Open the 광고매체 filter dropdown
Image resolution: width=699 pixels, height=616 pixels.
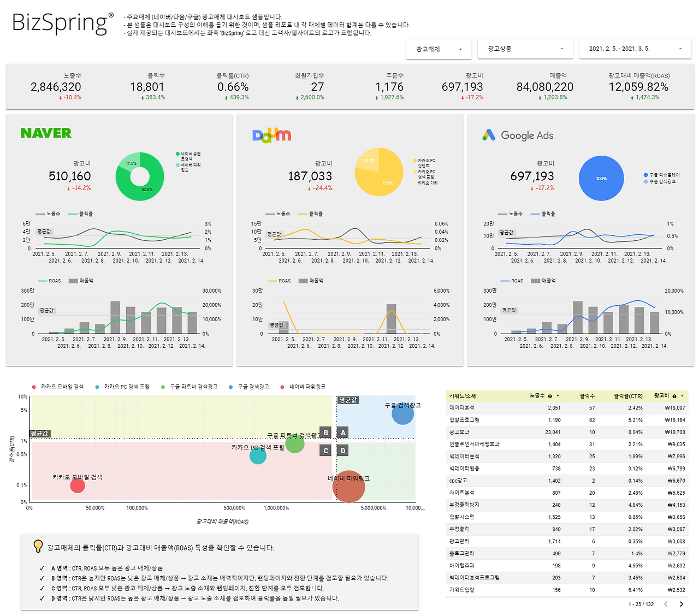point(439,49)
